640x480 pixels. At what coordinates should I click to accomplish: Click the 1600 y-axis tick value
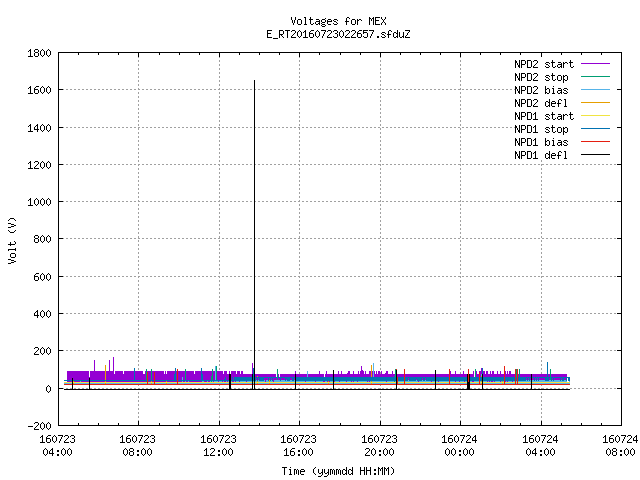(40, 90)
